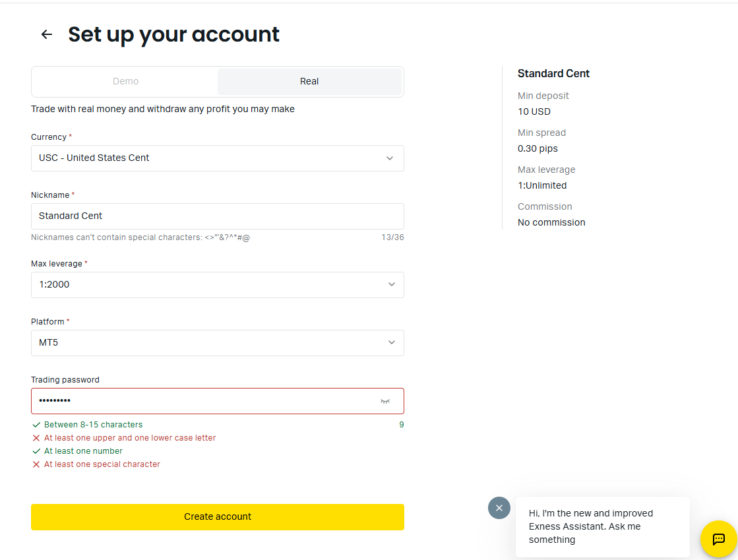Click the green check beside 'Between 8-15 characters'
738x560 pixels.
click(x=36, y=425)
